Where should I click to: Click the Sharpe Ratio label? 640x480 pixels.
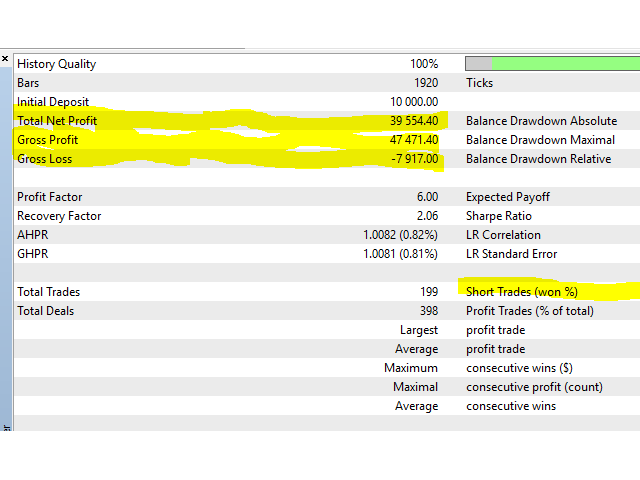[498, 216]
